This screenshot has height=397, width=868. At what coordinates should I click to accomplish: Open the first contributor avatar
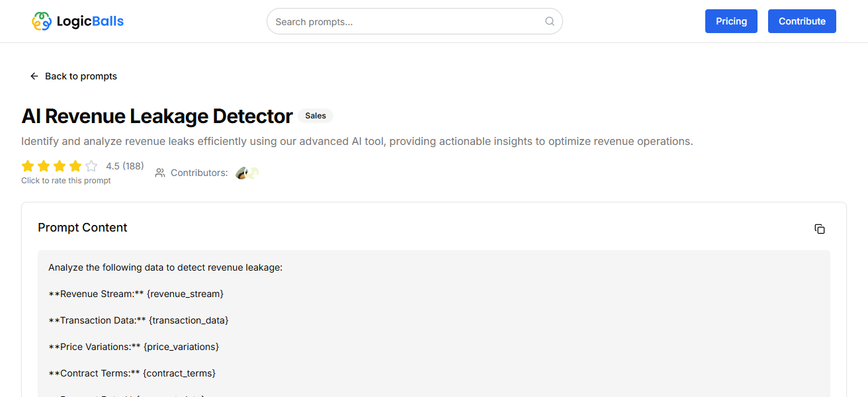pyautogui.click(x=241, y=173)
